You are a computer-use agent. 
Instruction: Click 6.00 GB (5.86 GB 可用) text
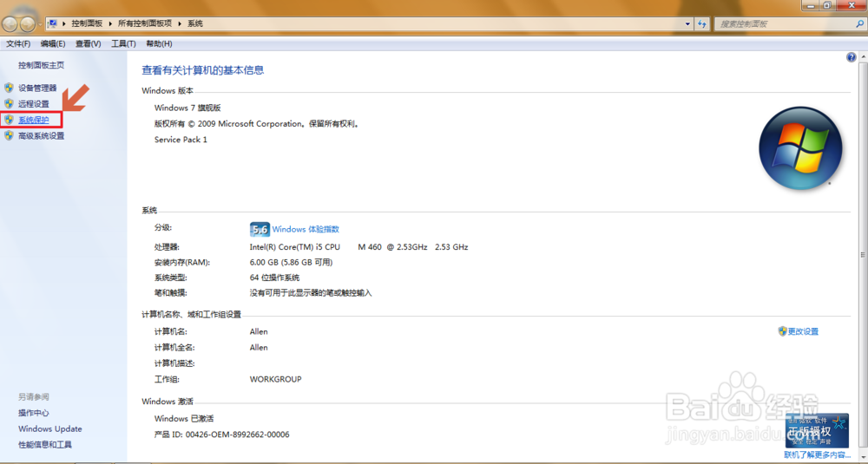point(291,262)
